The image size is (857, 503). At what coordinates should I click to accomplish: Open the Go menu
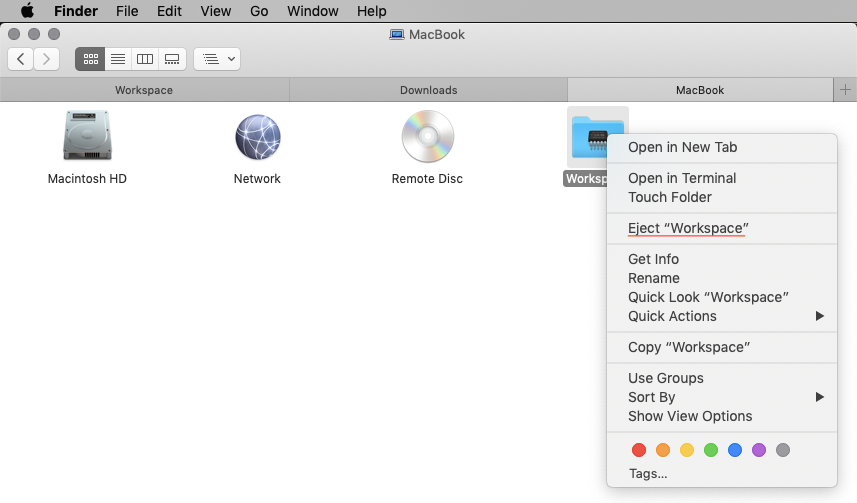pos(259,11)
